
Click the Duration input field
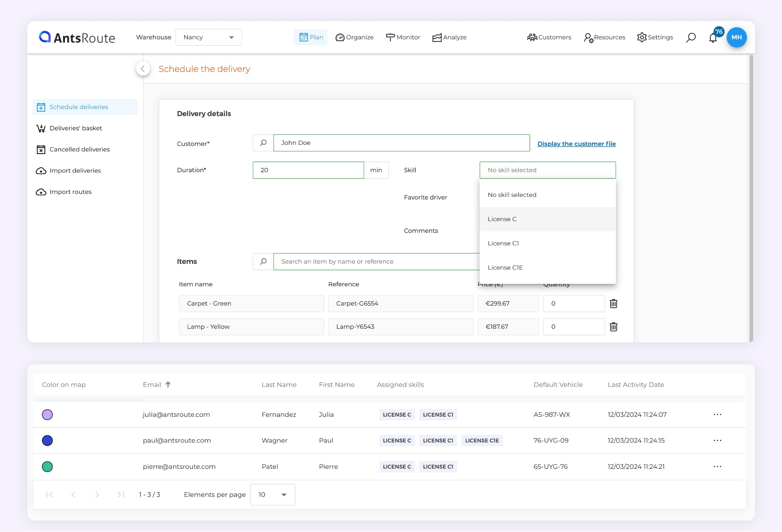(x=308, y=170)
